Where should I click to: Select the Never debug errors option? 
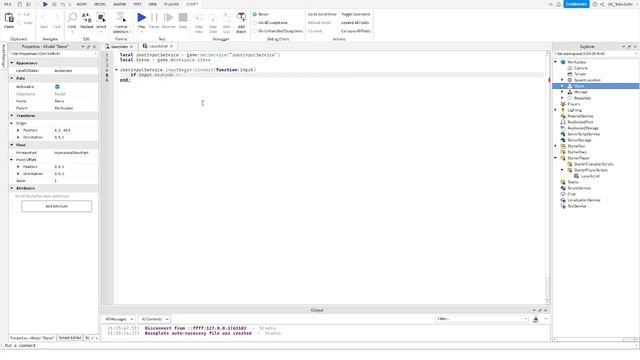(x=255, y=14)
